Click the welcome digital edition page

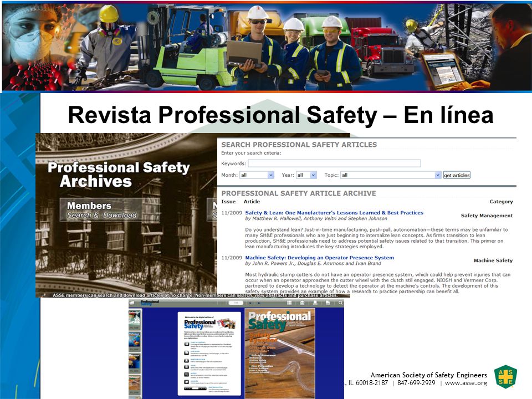pos(209,354)
